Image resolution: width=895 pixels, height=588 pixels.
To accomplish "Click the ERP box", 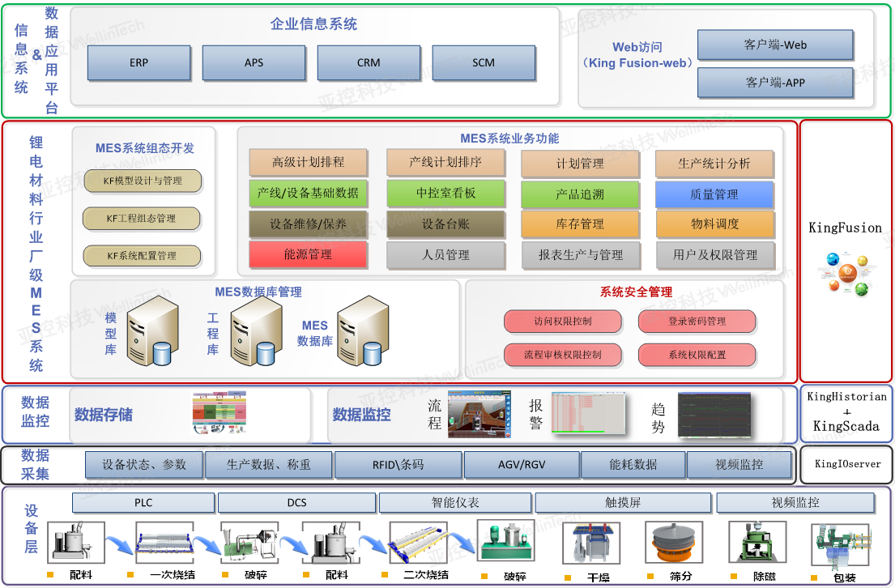I will coord(139,63).
